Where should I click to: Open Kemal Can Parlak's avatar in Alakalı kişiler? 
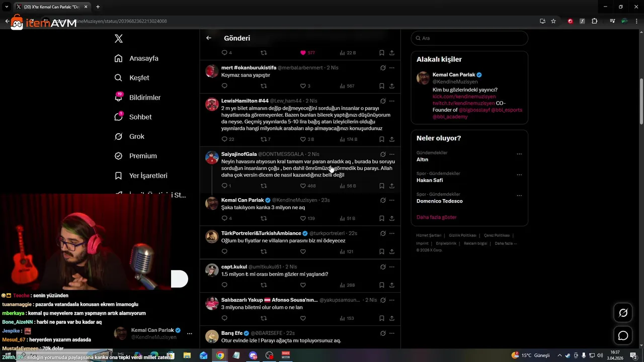point(423,78)
